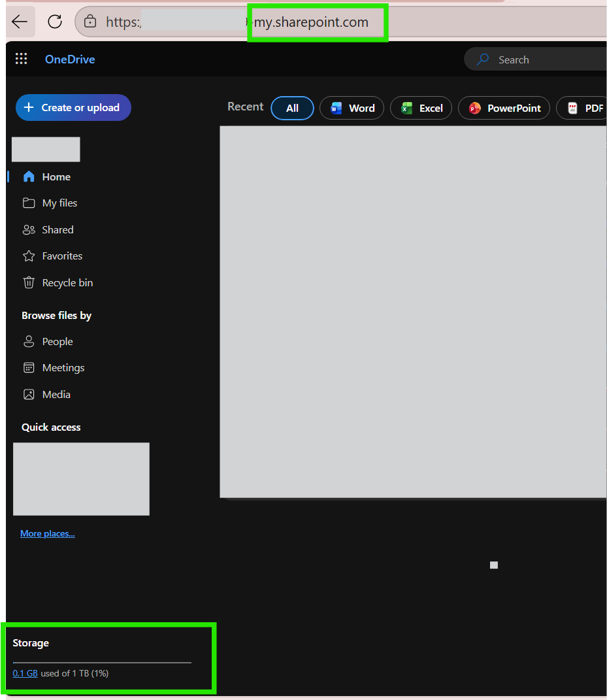Open the app launcher grid icon

(x=21, y=59)
